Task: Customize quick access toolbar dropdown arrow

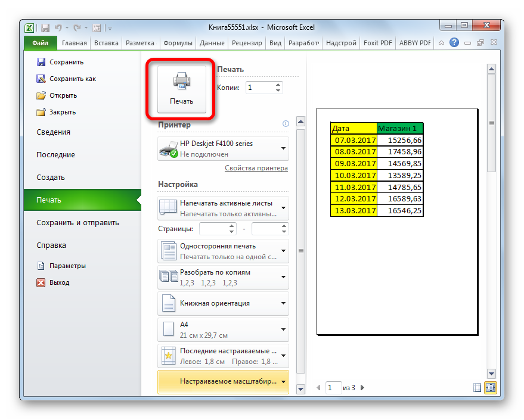Action: (x=110, y=29)
